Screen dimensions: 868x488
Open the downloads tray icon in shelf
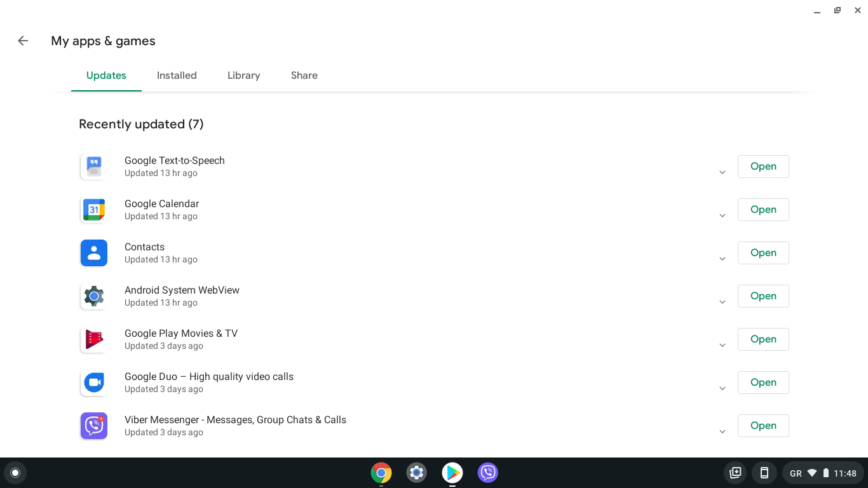point(735,473)
